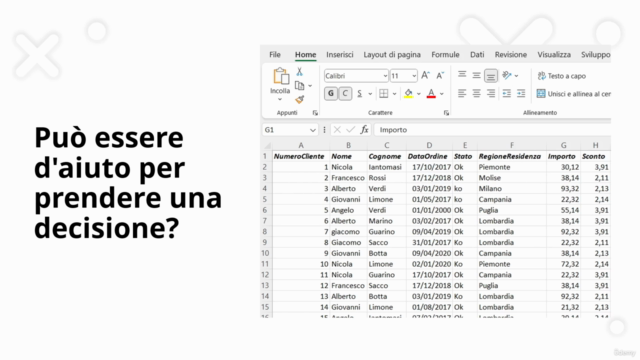Expand the Incolla paste options arrow
This screenshot has width=640, height=360.
[280, 100]
